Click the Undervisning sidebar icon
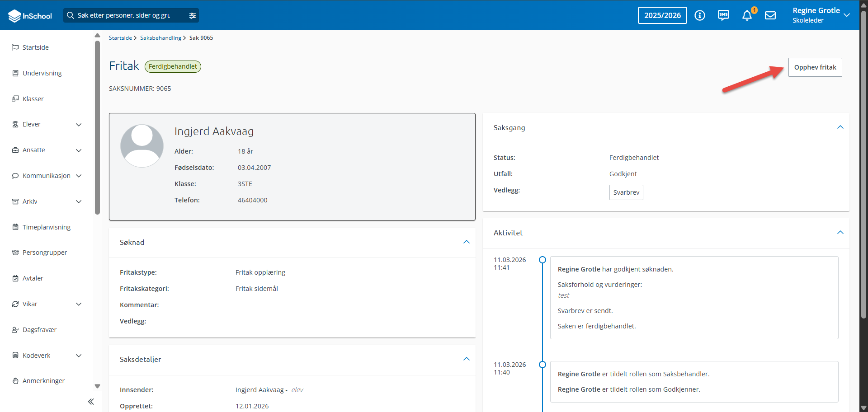This screenshot has width=868, height=412. coord(15,73)
